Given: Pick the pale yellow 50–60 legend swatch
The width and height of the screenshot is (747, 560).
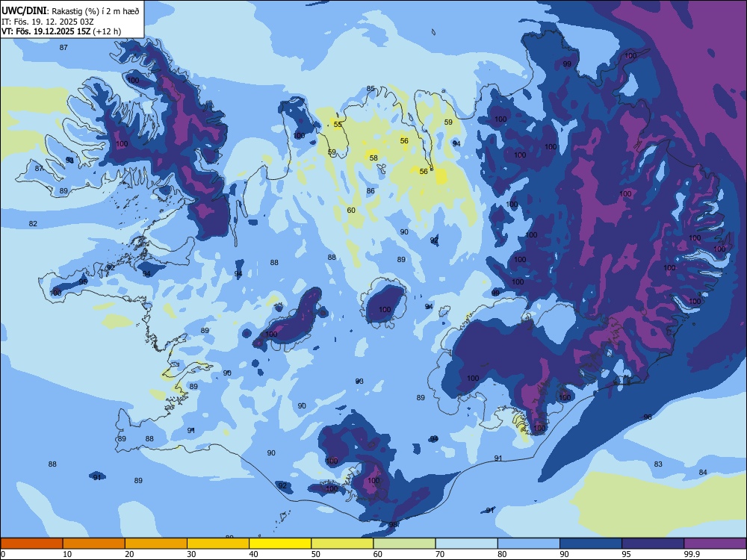Looking at the screenshot, I should 342,544.
